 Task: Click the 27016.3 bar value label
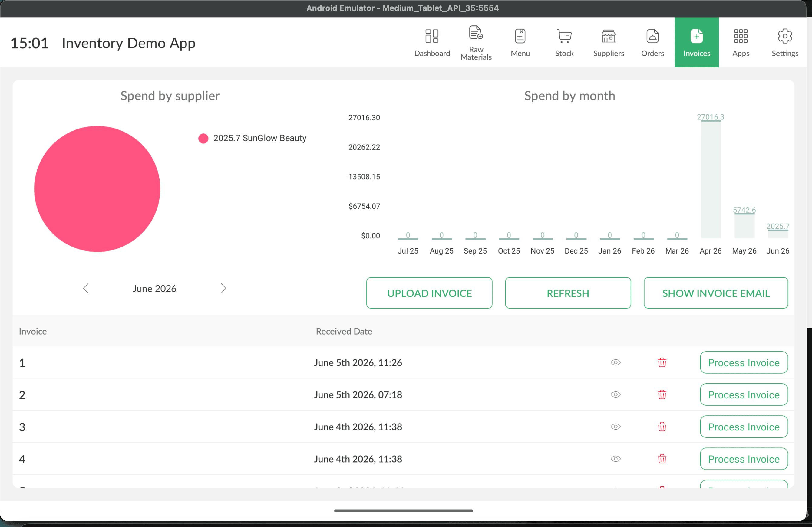[710, 117]
